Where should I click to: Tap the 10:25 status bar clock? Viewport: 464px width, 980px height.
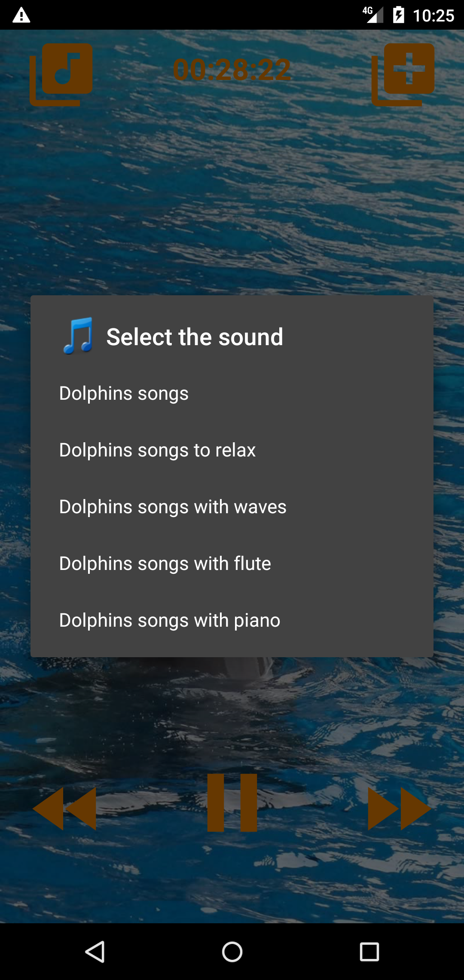tap(433, 15)
